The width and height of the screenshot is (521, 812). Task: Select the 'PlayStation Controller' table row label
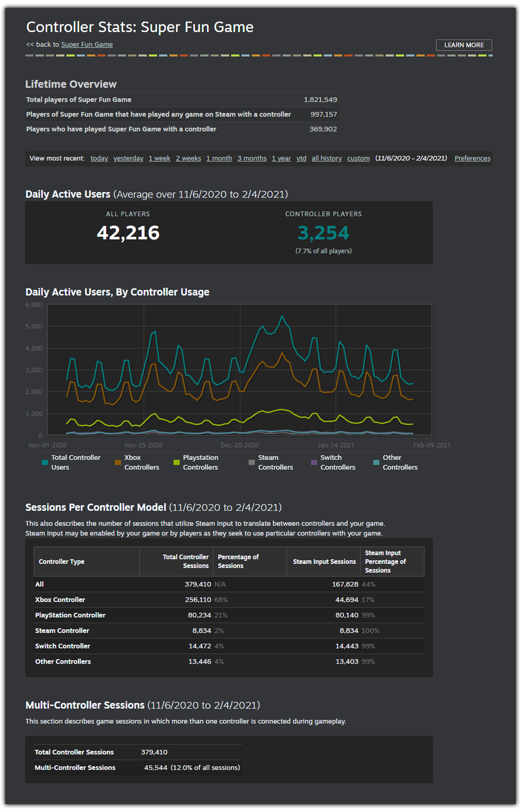[x=70, y=615]
